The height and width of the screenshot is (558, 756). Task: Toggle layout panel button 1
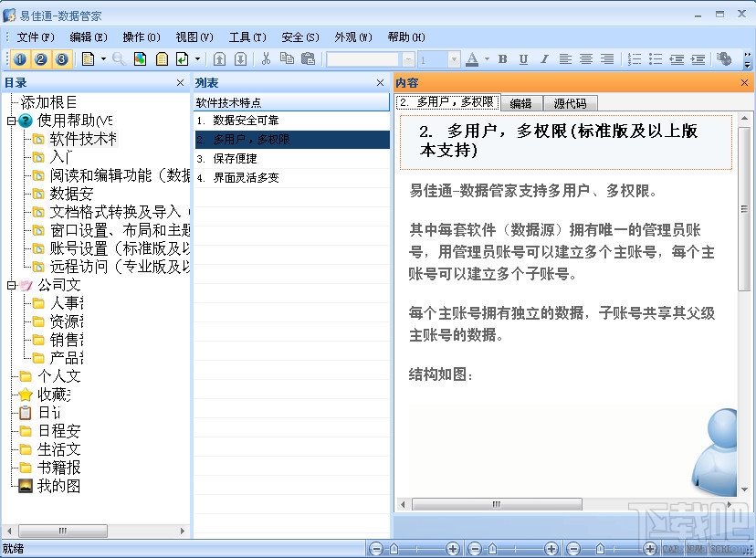[20, 59]
